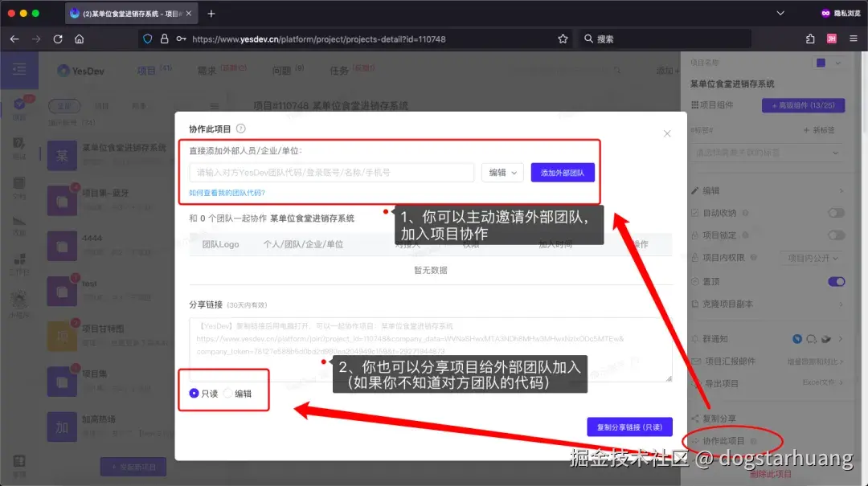Click the browser tracking protection shield icon
Screen dimensions: 868x486
(x=147, y=38)
